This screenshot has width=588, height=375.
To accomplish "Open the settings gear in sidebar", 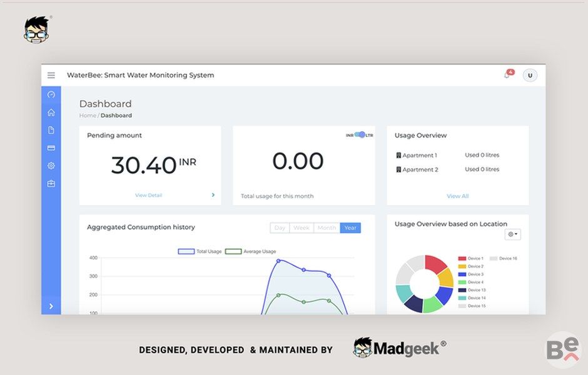I will click(x=51, y=166).
